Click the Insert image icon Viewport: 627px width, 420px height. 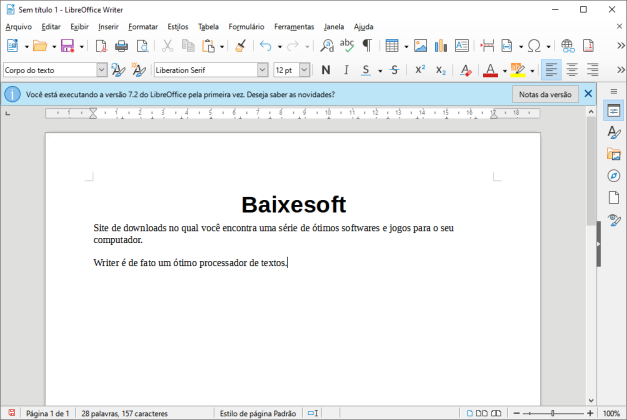click(x=420, y=46)
